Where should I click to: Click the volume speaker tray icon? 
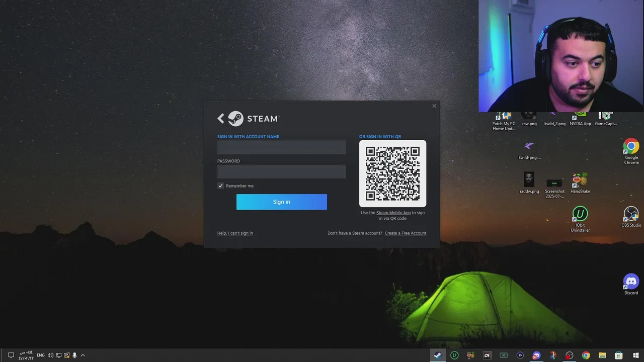(50, 355)
